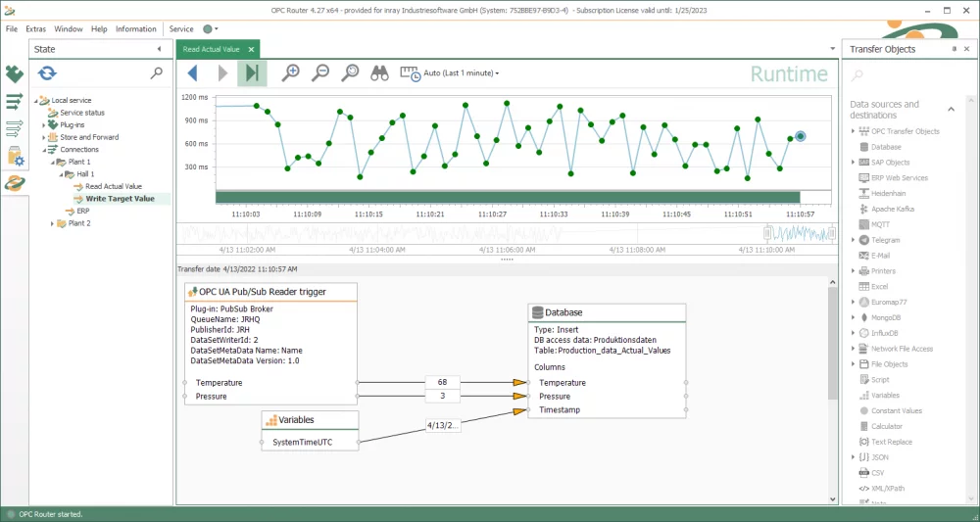Select Read Actual Value in the tree
Image resolution: width=980 pixels, height=522 pixels.
pyautogui.click(x=113, y=186)
